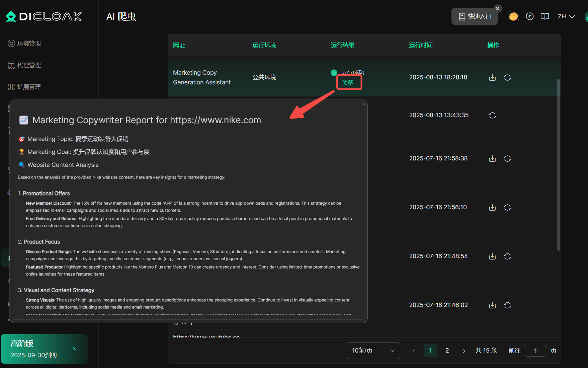
Task: Rerun the task from 2025-08-13 13:43:35
Action: coord(492,116)
